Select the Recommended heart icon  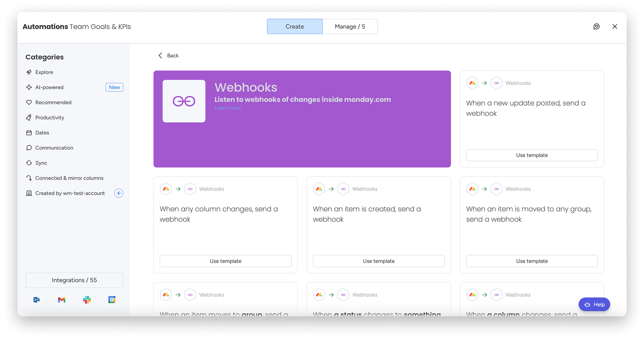pos(29,102)
